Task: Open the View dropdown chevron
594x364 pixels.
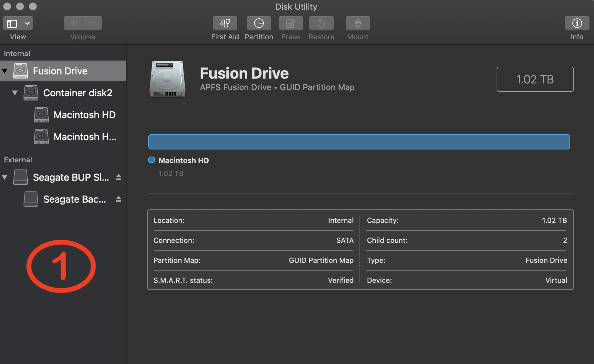Action: click(27, 23)
